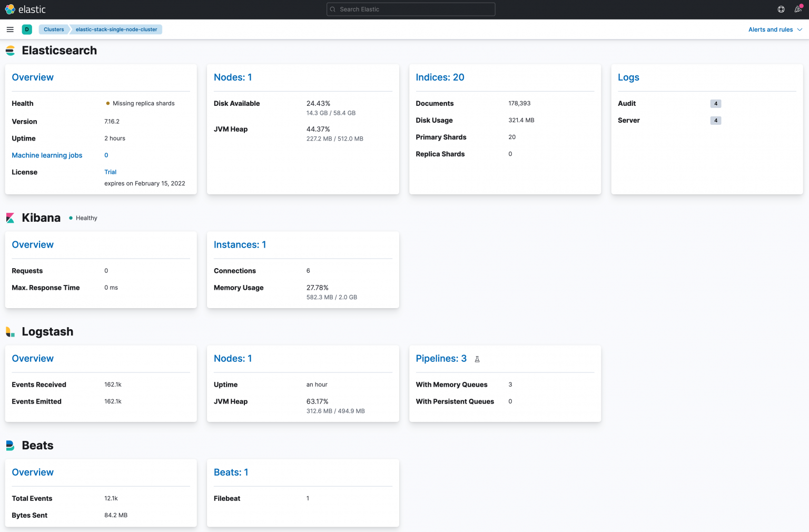The width and height of the screenshot is (809, 532).
Task: Open the hamburger navigation menu
Action: 10,29
